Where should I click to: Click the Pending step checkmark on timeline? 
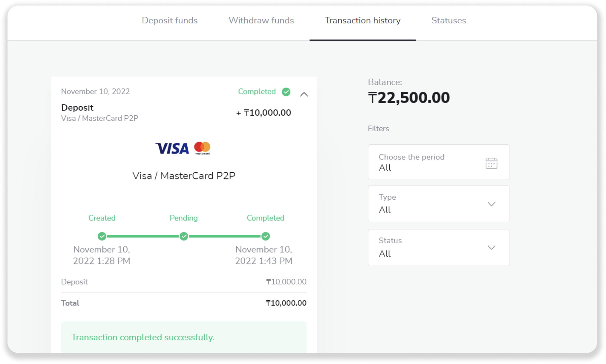(x=184, y=236)
